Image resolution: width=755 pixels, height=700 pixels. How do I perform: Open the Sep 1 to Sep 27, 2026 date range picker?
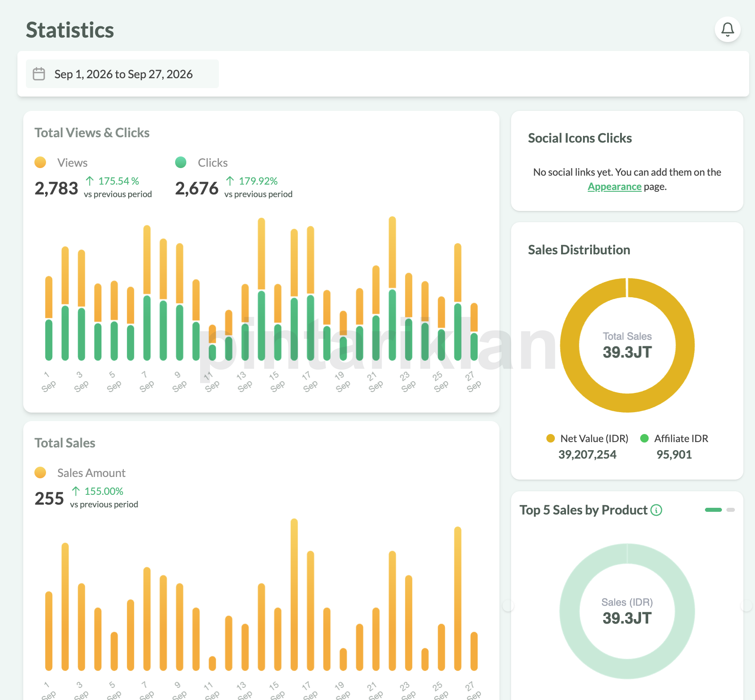(122, 74)
